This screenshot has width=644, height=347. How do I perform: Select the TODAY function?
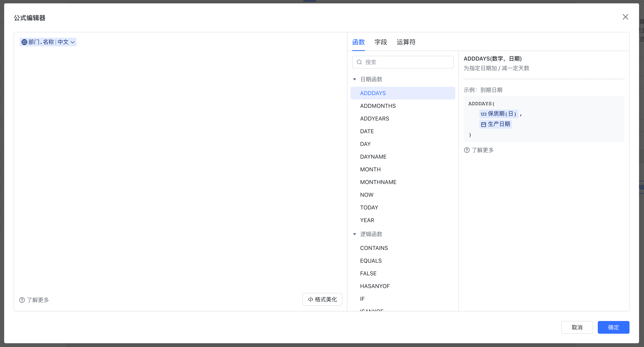click(403, 207)
